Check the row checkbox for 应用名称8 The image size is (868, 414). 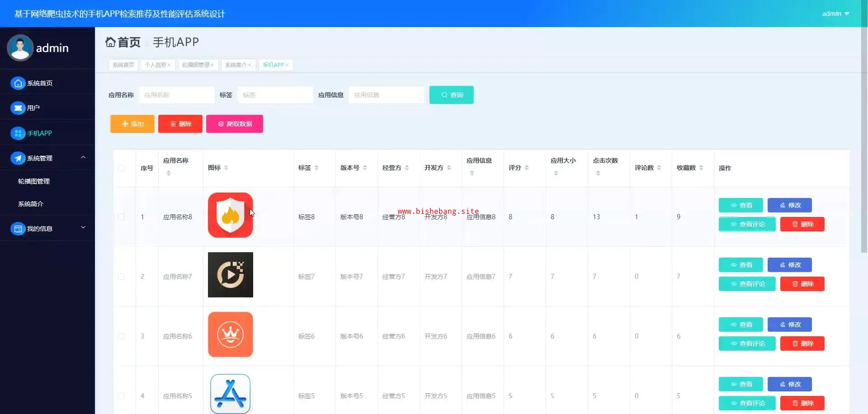[x=121, y=217]
